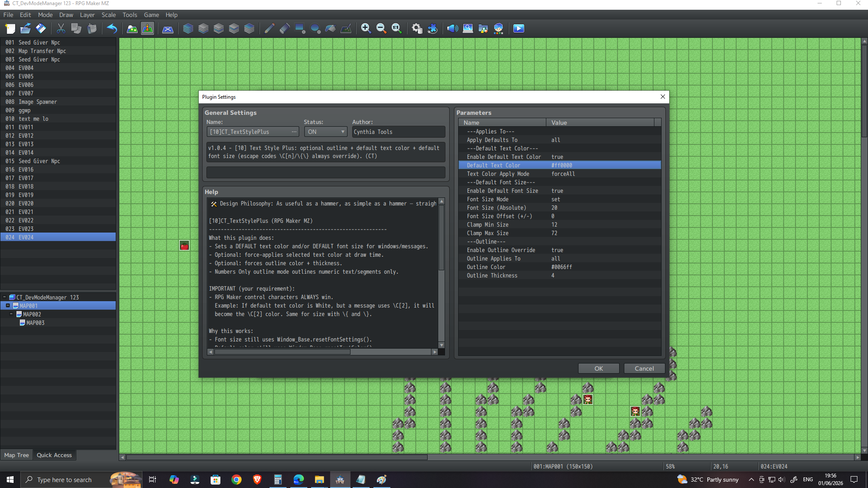Select the Region mode icon

coord(168,28)
